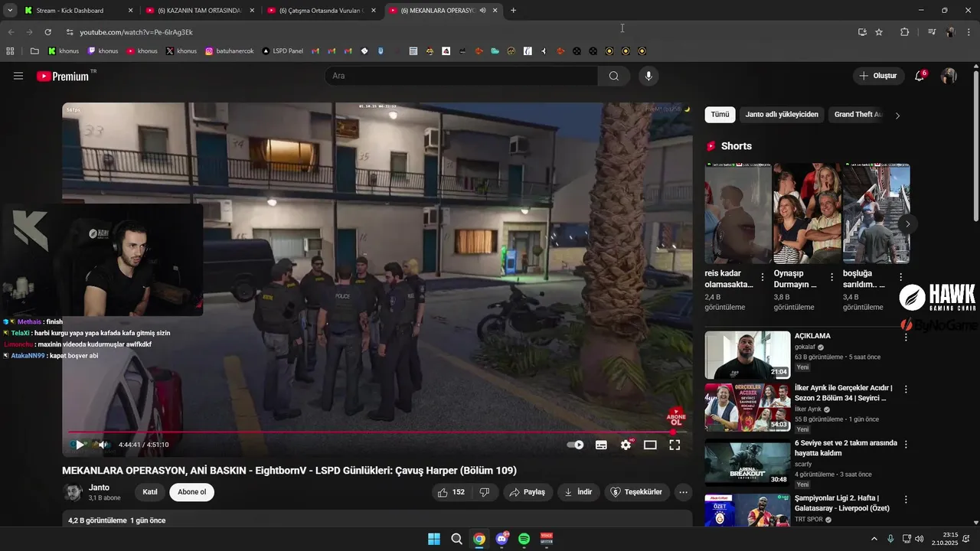Mute the video volume speaker icon
The width and height of the screenshot is (980, 551).
tap(103, 445)
